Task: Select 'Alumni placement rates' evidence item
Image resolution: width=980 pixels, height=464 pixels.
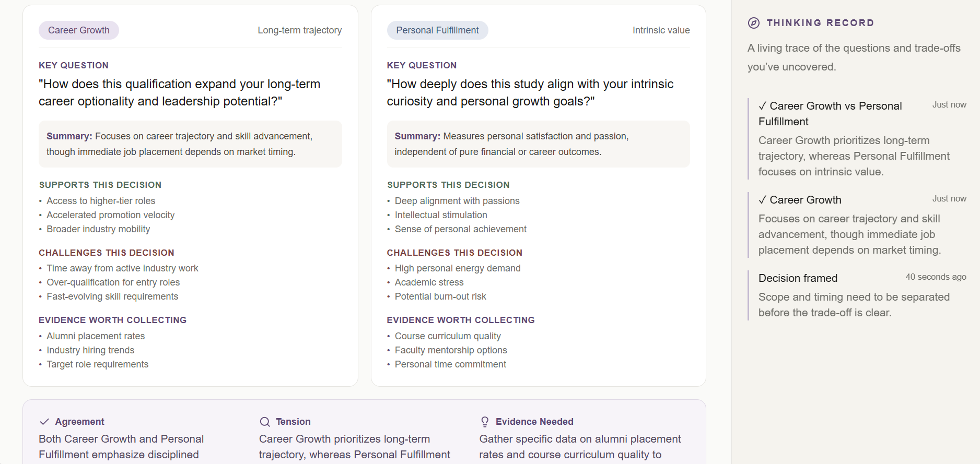Action: click(96, 336)
